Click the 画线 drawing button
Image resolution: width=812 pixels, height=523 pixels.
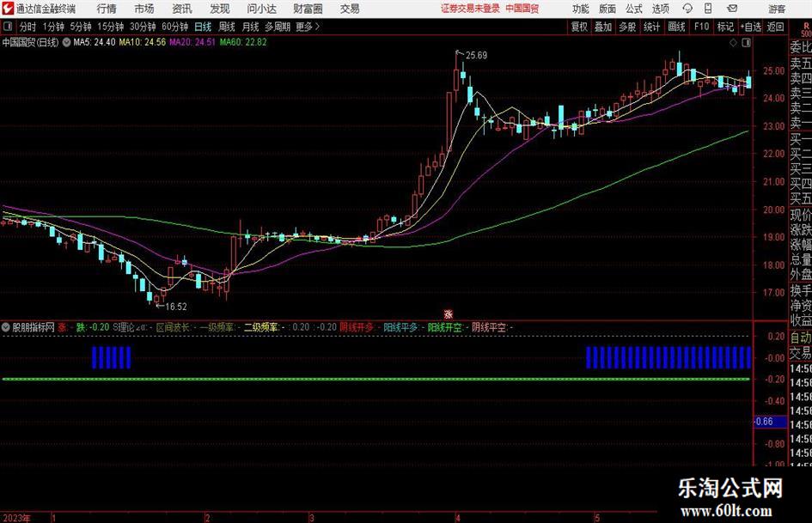(x=676, y=27)
